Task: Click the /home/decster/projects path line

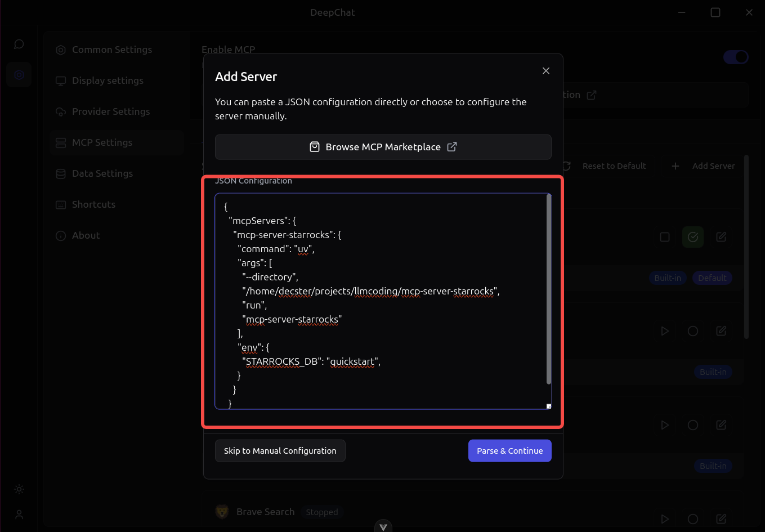Action: 371,291
